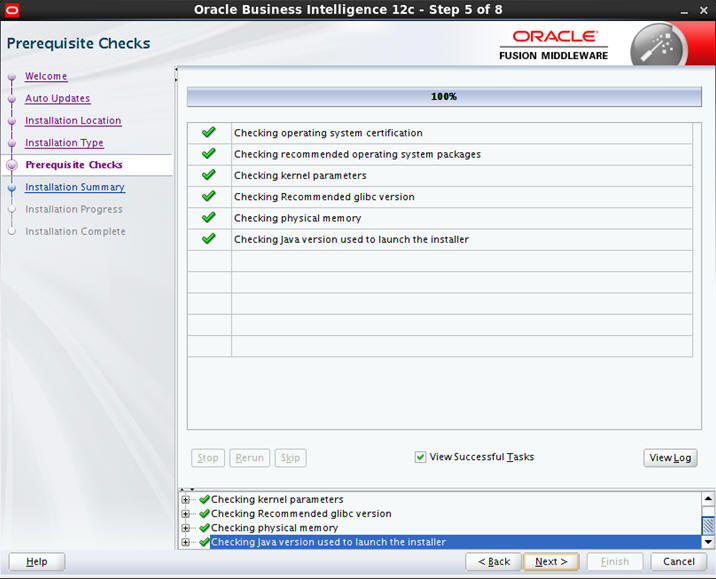716x579 pixels.
Task: Close the installer window
Action: (x=704, y=10)
